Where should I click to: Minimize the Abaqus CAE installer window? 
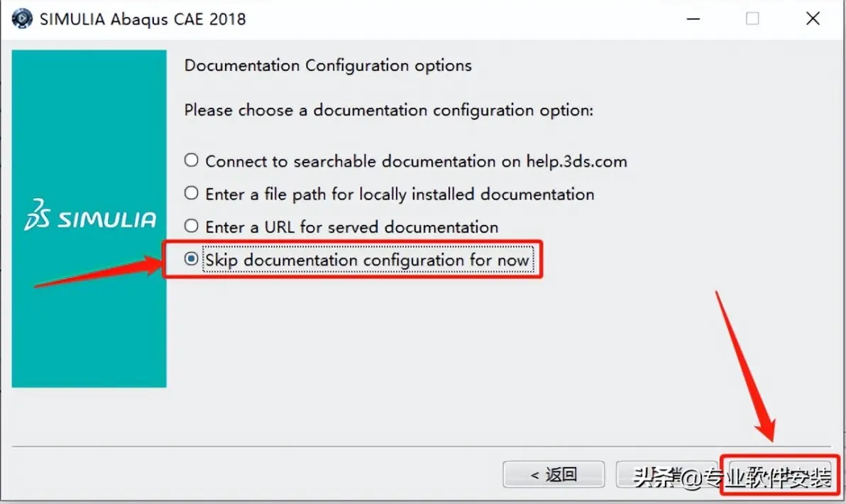[x=693, y=19]
